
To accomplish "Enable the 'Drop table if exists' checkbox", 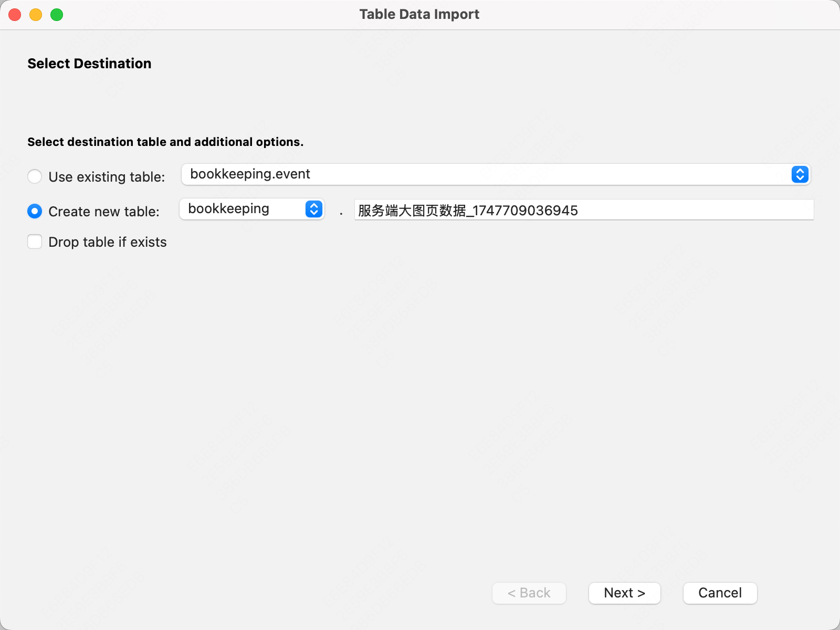I will (x=35, y=241).
